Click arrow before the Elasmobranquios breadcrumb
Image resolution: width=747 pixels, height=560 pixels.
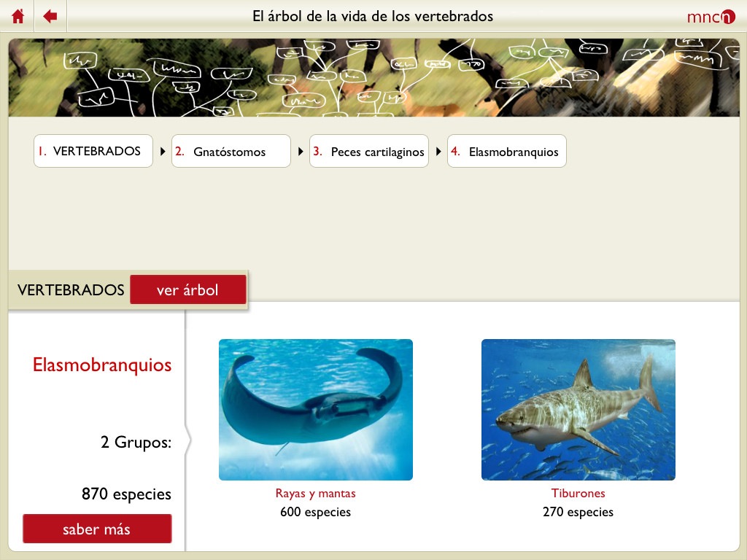pos(438,152)
